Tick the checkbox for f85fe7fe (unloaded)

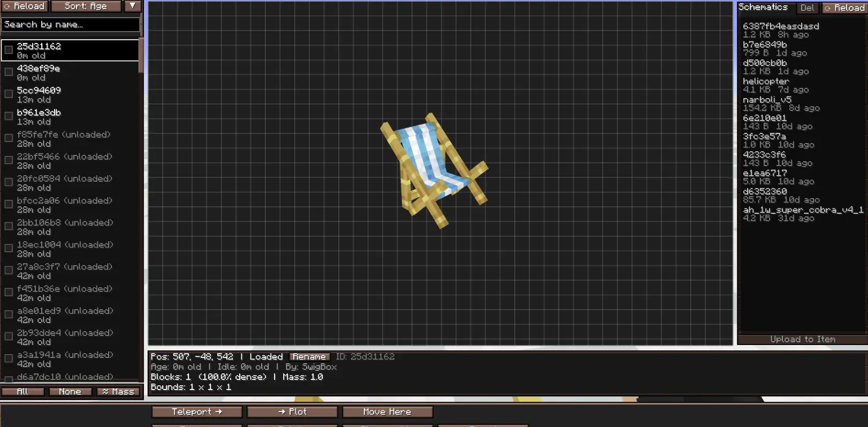pyautogui.click(x=9, y=138)
